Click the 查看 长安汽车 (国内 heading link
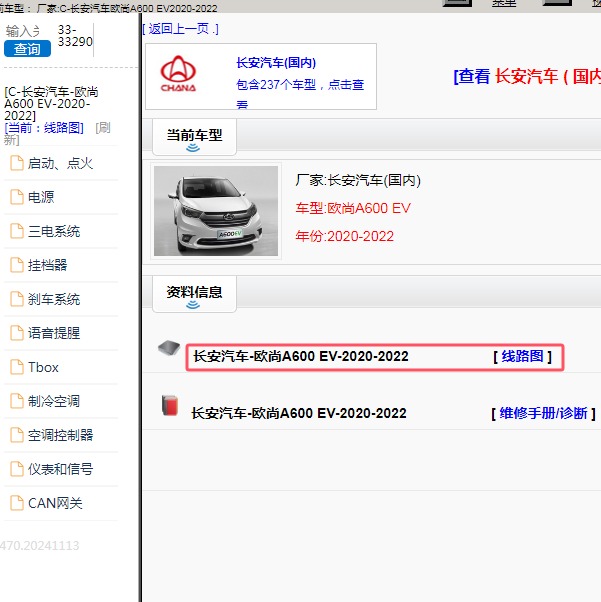Screen dimensions: 601x602 (527, 76)
